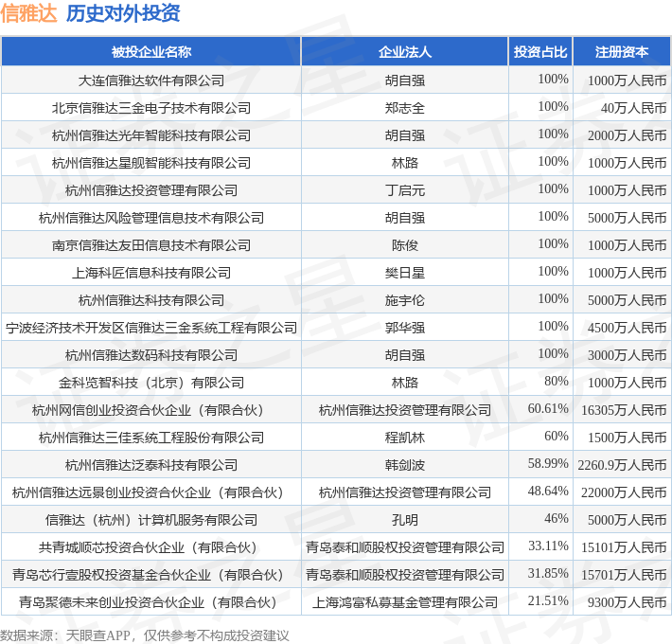Select 上海科匠信息科技有限公司 cell
Image resolution: width=672 pixels, height=644 pixels.
pos(150,273)
